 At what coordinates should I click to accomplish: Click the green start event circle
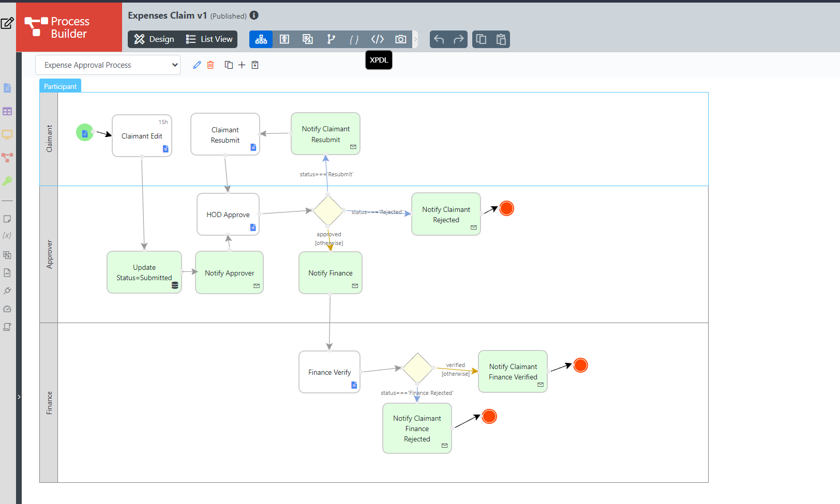[x=84, y=133]
